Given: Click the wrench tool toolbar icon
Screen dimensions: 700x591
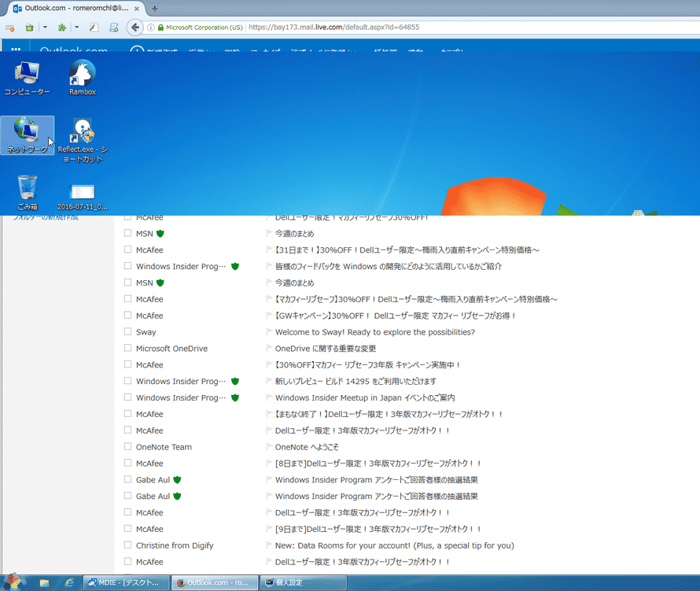Looking at the screenshot, I should tap(94, 28).
